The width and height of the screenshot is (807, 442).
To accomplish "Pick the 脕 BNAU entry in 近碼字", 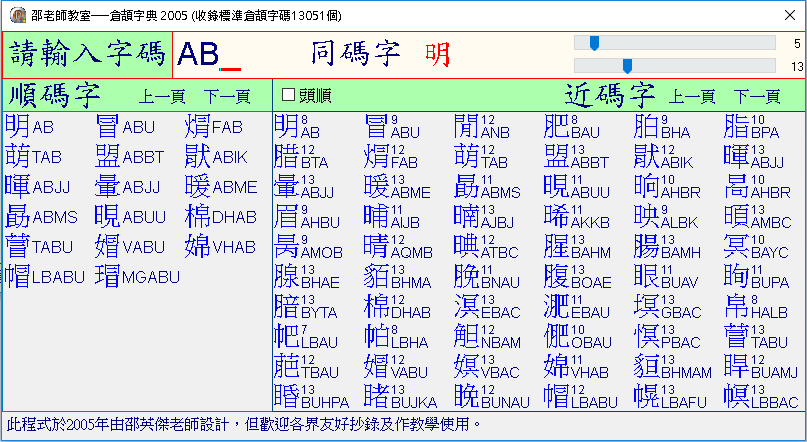I will (487, 276).
